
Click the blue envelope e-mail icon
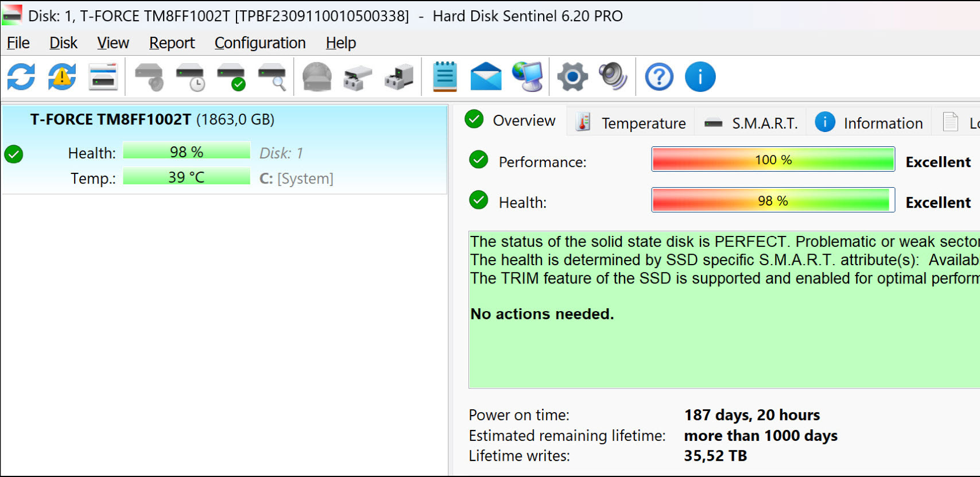point(486,77)
